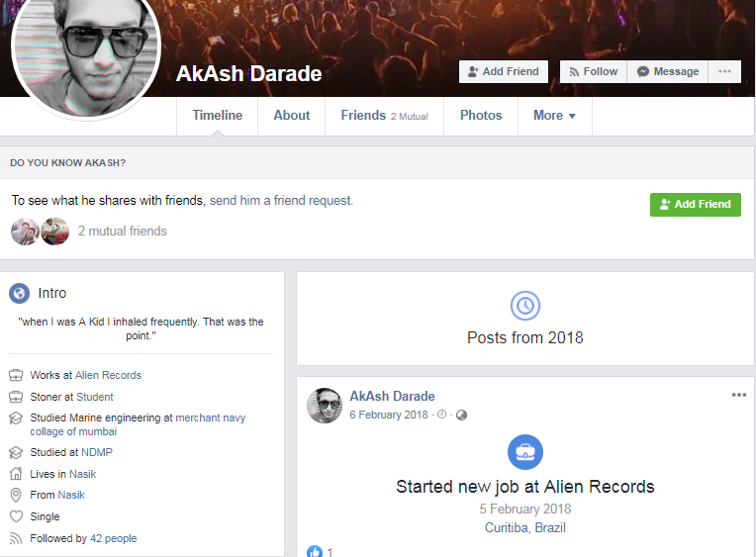Click the globe icon beside Intro
756x557 pixels.
click(19, 293)
